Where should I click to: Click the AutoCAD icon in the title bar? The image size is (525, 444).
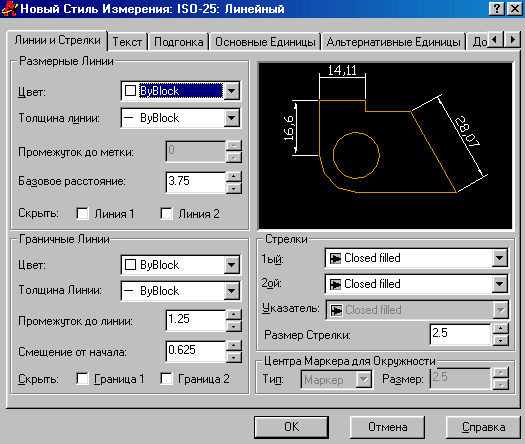(9, 8)
